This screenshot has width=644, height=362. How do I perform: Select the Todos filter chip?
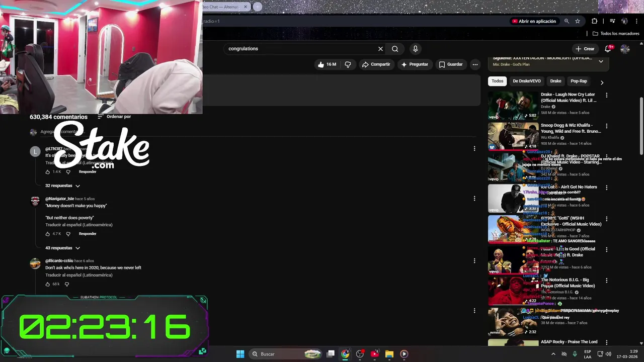coord(497,81)
